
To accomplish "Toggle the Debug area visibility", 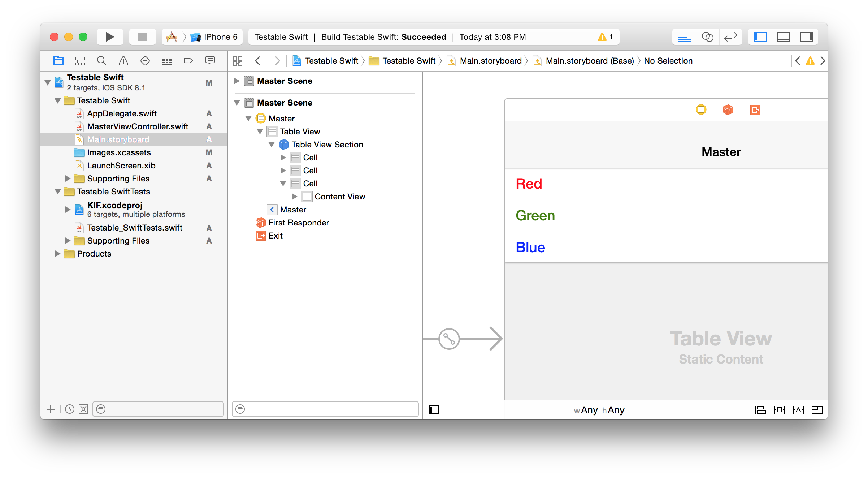I will coord(783,37).
